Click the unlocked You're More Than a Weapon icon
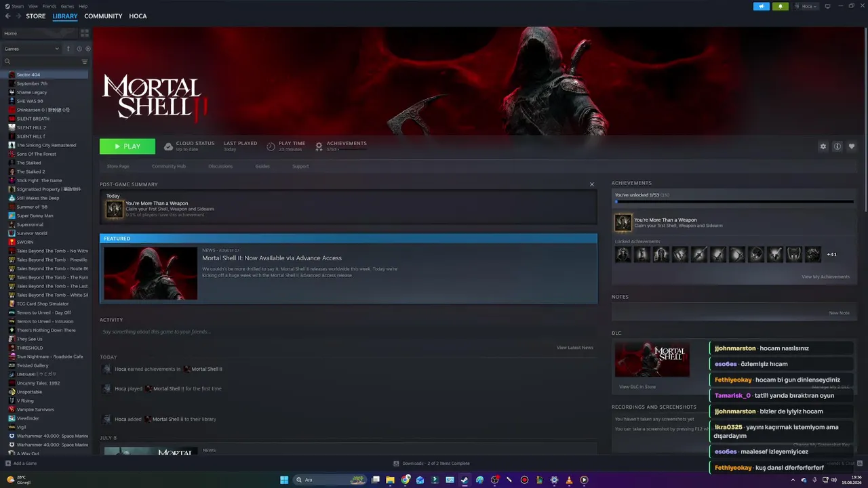 (623, 222)
